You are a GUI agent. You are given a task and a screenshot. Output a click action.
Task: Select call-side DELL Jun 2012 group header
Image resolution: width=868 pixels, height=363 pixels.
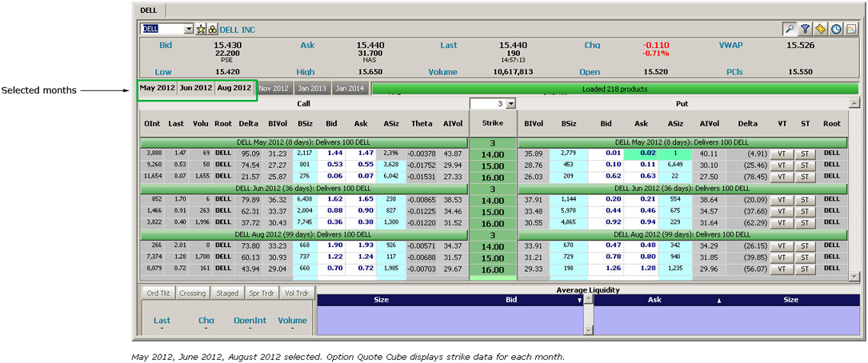[304, 189]
